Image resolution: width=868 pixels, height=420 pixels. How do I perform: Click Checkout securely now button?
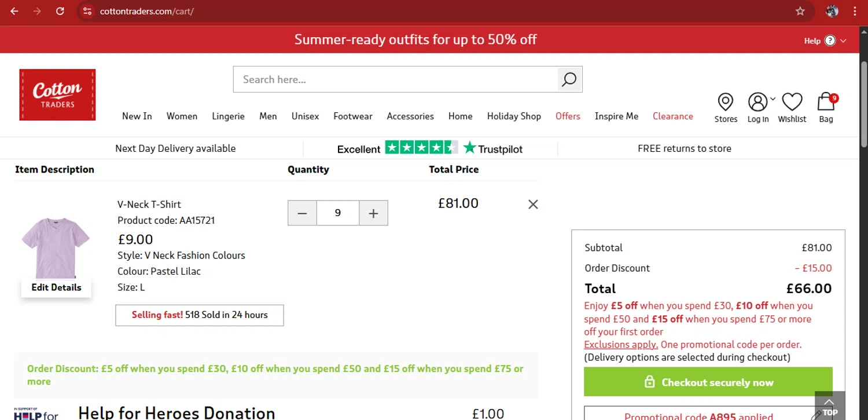click(708, 382)
